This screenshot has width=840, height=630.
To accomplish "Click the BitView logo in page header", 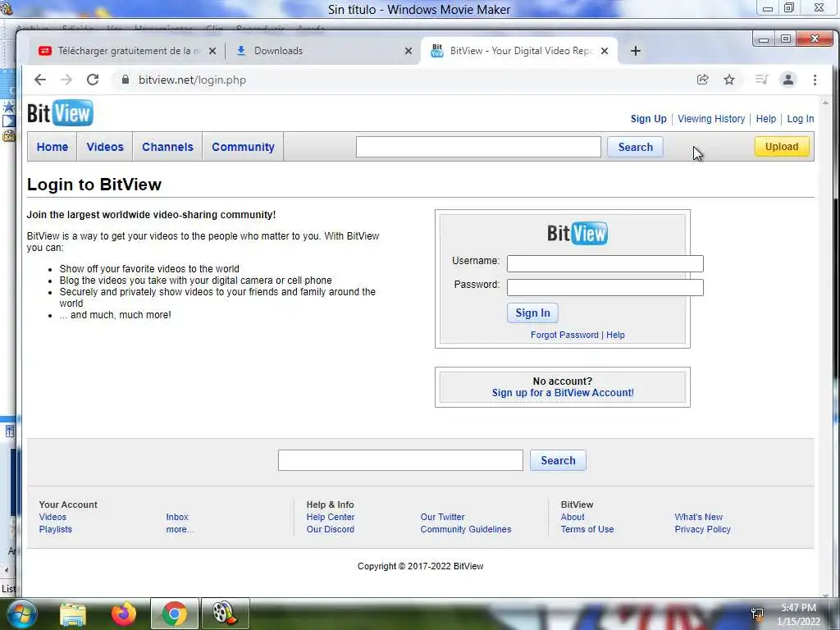I will (60, 113).
